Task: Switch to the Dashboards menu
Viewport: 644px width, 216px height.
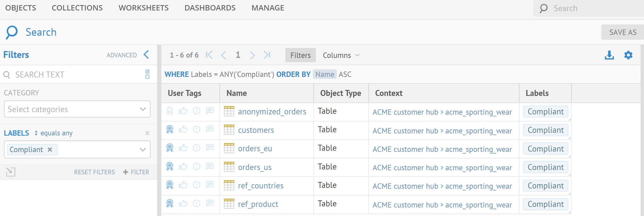Action: (x=210, y=8)
